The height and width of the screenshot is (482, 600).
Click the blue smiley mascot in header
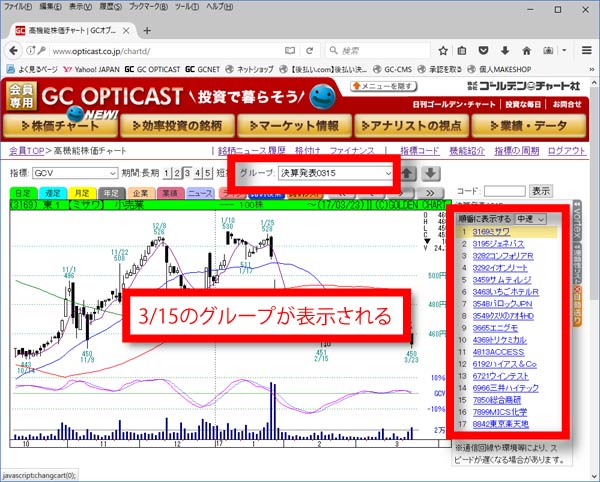[x=323, y=97]
